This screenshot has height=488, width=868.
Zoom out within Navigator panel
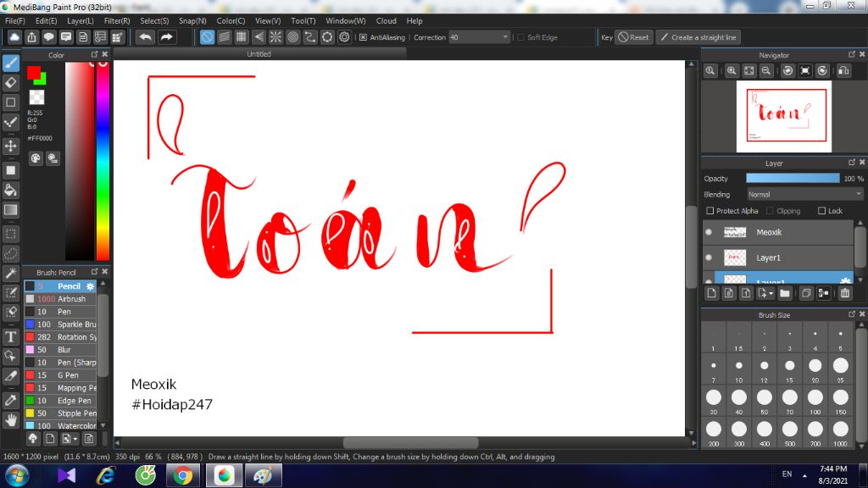766,70
